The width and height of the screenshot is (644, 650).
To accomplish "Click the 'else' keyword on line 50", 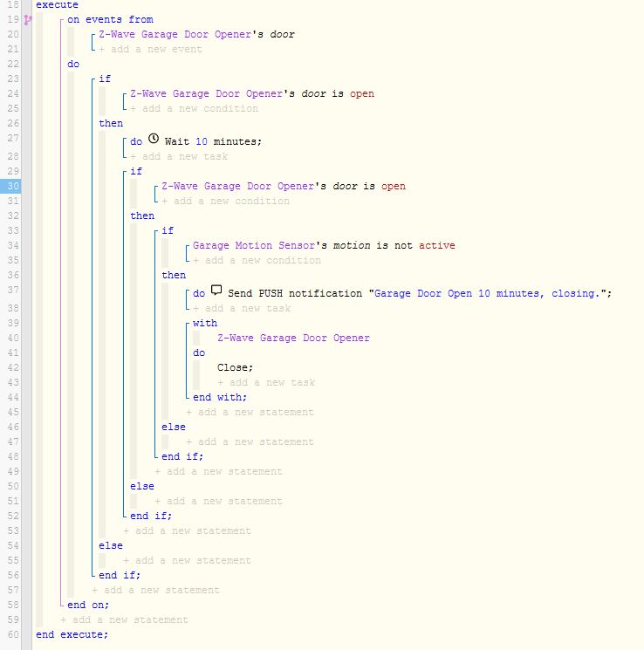I will pyautogui.click(x=142, y=486).
